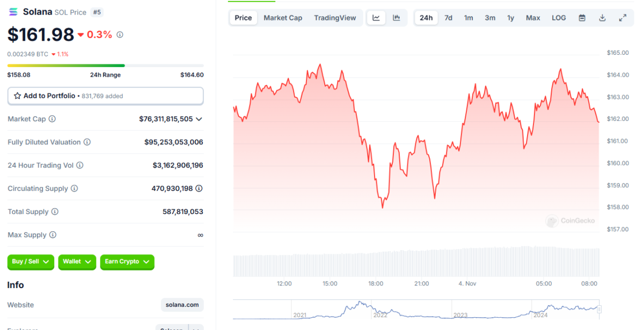Expand Market Cap value chevron
Screen dimensions: 644x330
click(x=199, y=119)
